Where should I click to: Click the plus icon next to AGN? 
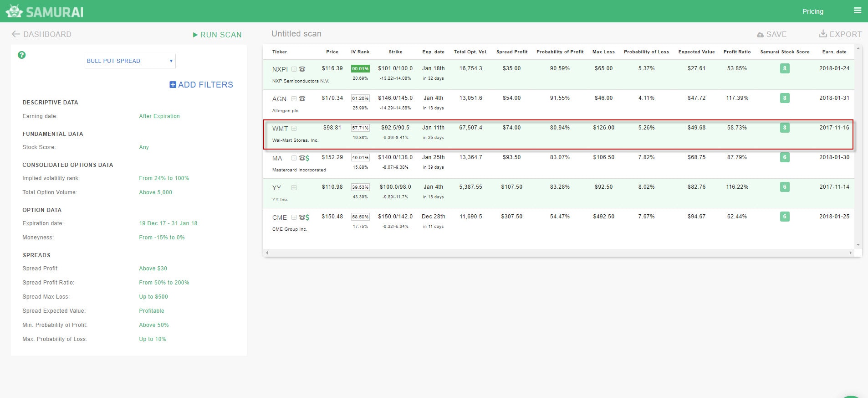click(294, 99)
